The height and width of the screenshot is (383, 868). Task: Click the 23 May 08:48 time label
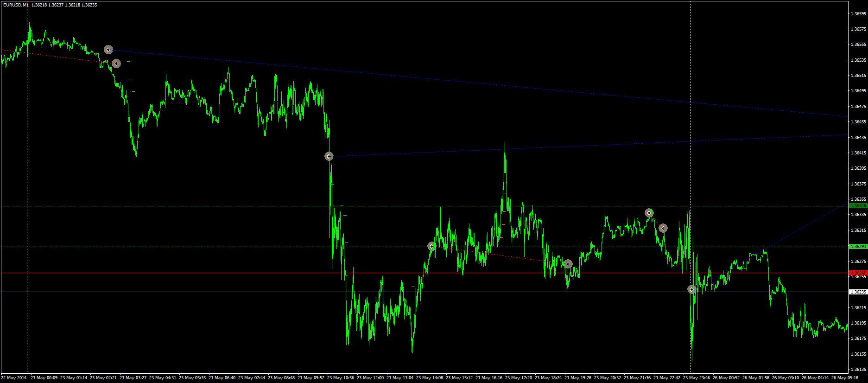pyautogui.click(x=282, y=378)
